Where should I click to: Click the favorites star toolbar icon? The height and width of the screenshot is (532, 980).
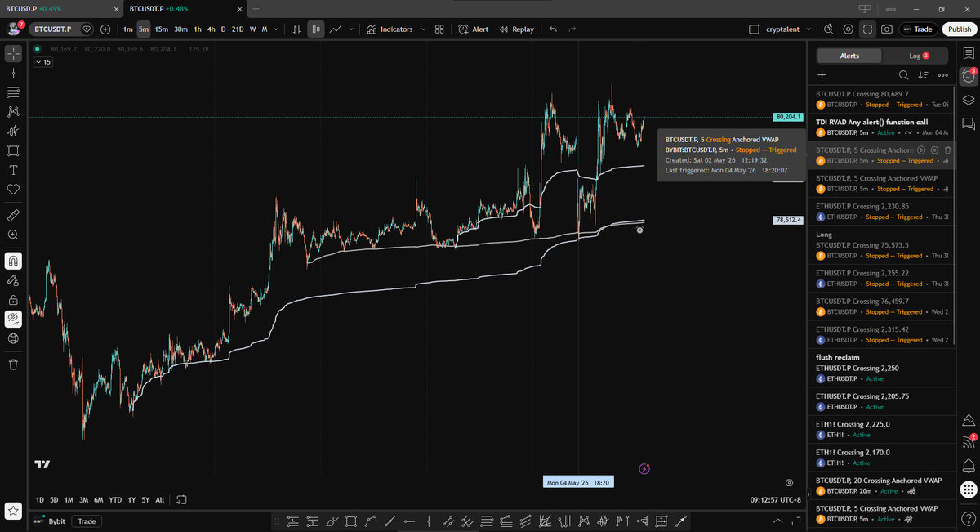pyautogui.click(x=12, y=511)
